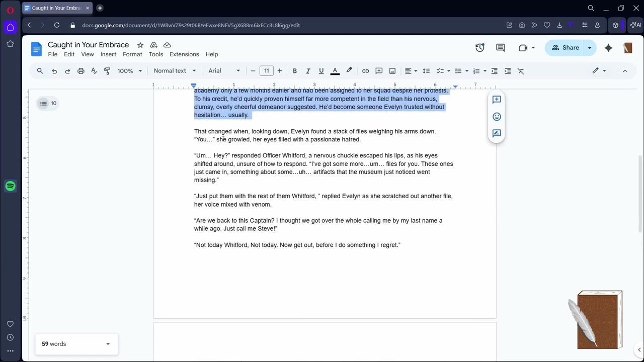Add emoji reaction from side panel
The image size is (644, 362).
click(497, 117)
